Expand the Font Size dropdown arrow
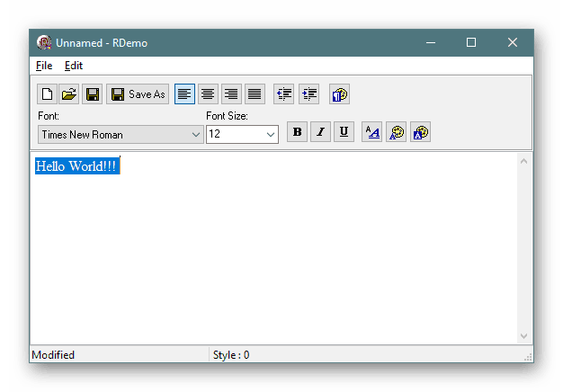Image resolution: width=563 pixels, height=392 pixels. pos(271,135)
